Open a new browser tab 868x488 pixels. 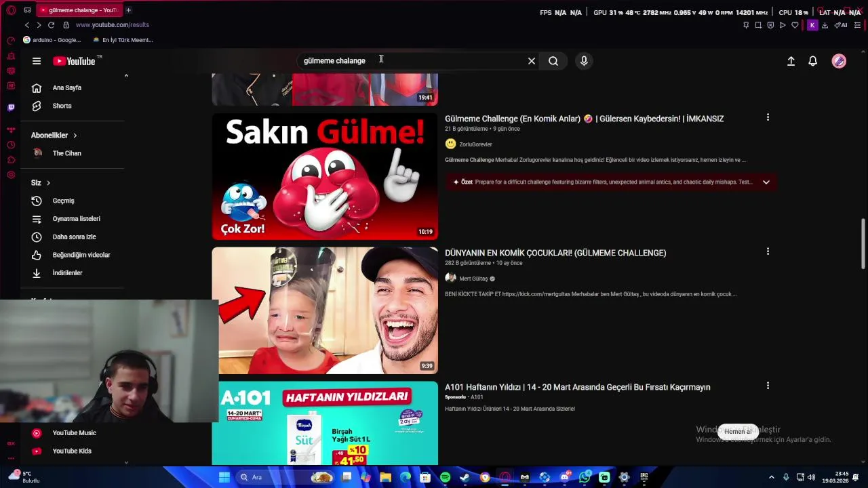tap(128, 10)
